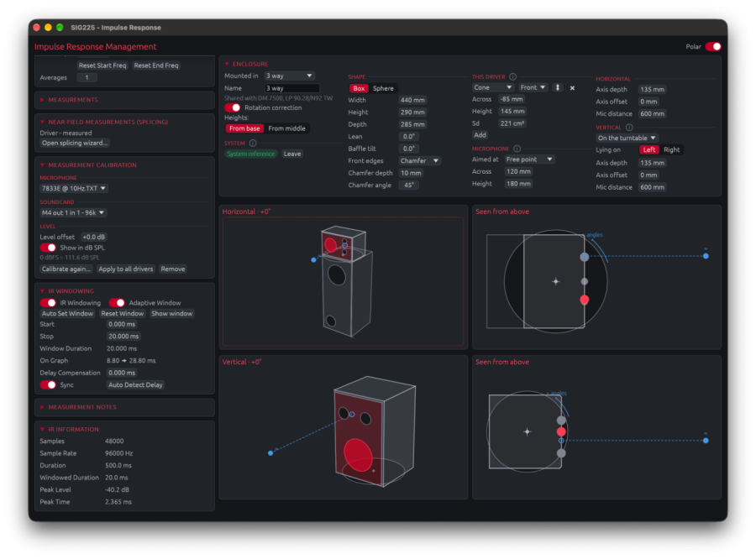Open the Cone driver type dropdown
The height and width of the screenshot is (559, 756).
click(x=492, y=87)
